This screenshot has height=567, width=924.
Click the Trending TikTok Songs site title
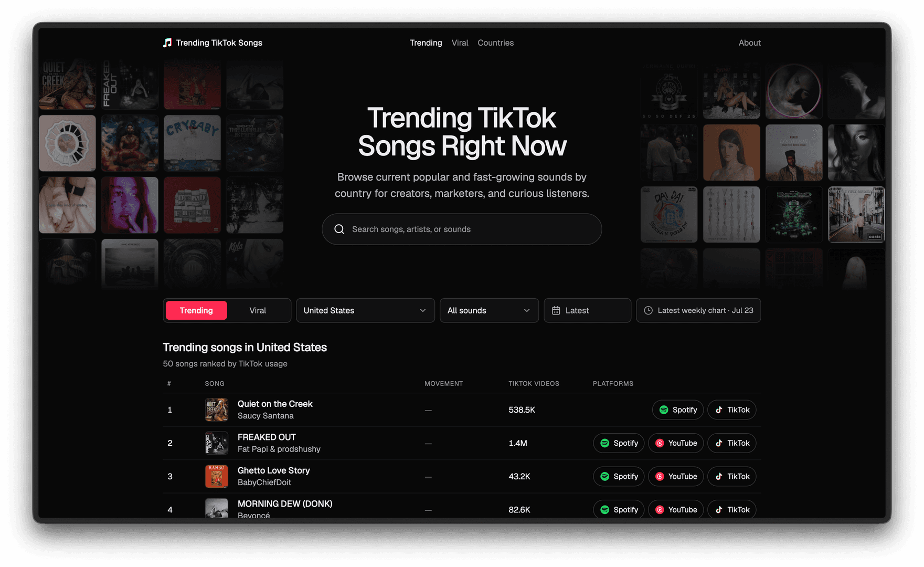(219, 43)
